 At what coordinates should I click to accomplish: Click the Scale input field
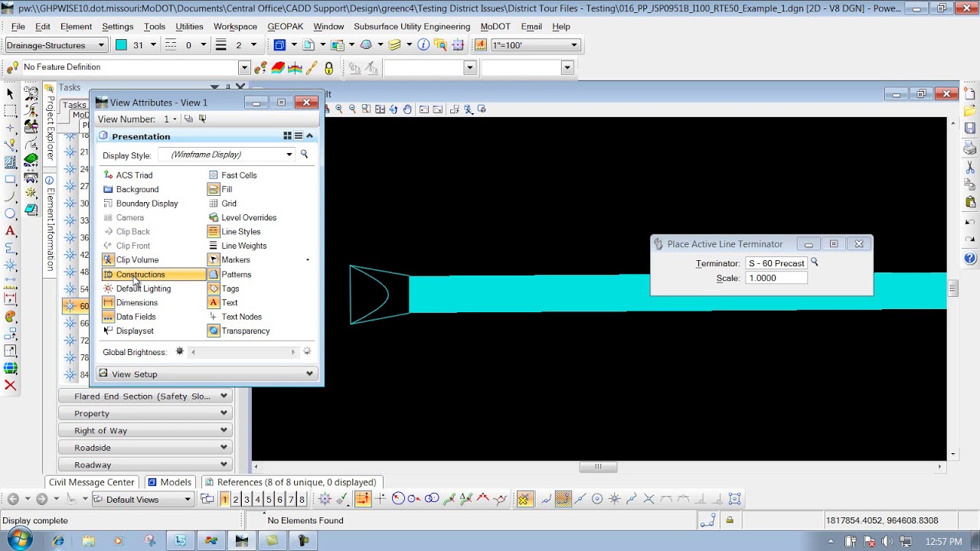click(x=776, y=279)
